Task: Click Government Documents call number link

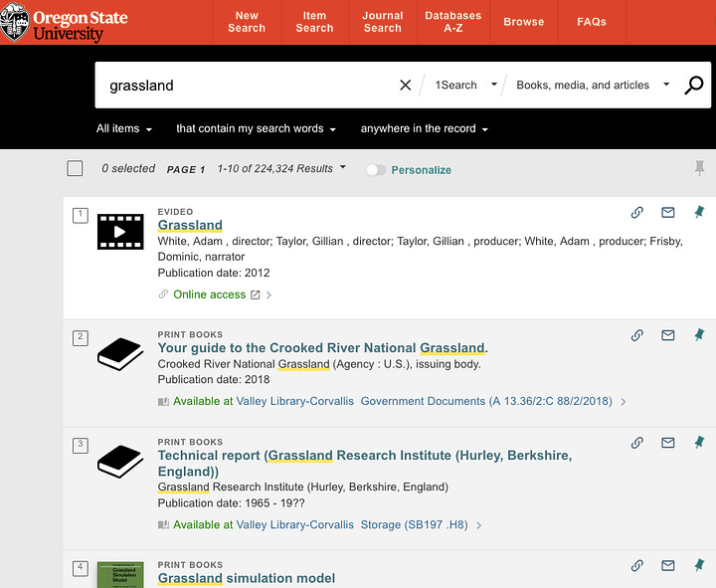Action: coord(486,401)
